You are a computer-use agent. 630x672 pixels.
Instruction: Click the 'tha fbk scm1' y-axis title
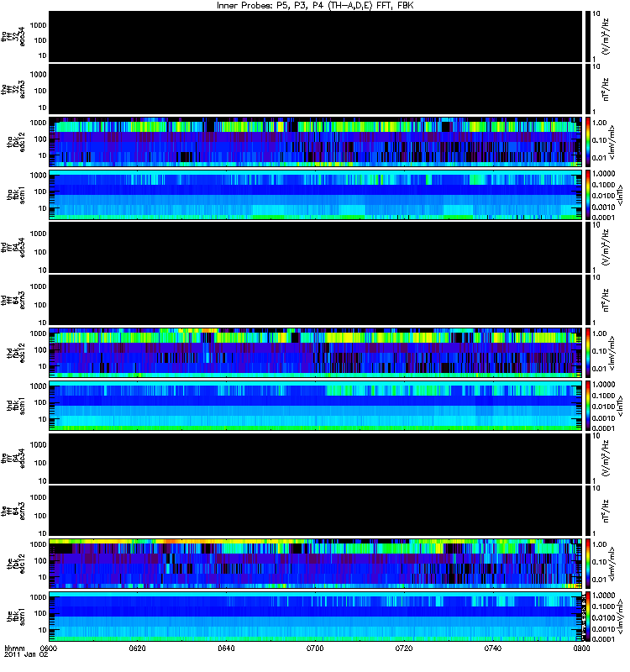click(16, 195)
